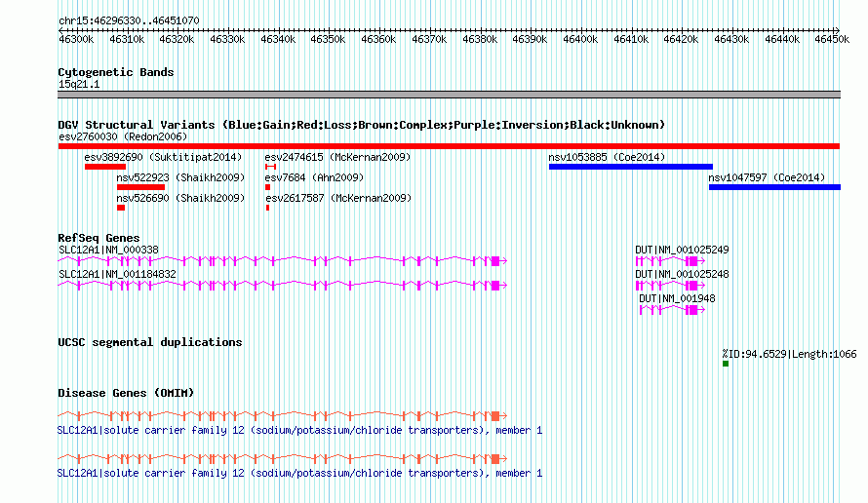868x503 pixels.
Task: Open nsv1053885 (Coe2014) variant label
Action: point(607,157)
